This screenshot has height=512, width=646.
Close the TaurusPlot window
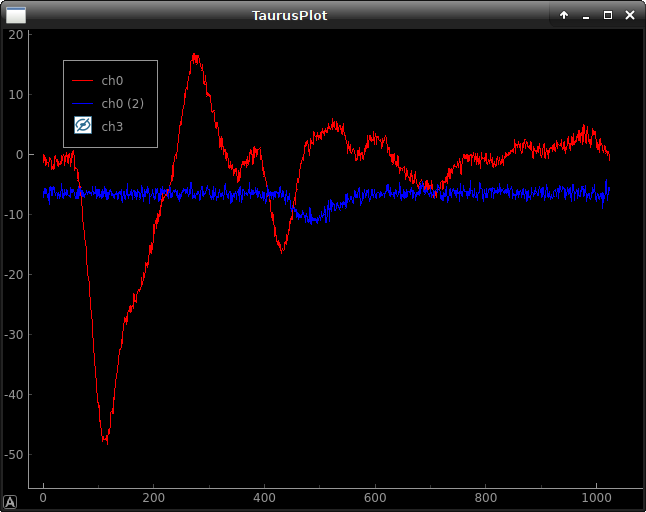[630, 15]
